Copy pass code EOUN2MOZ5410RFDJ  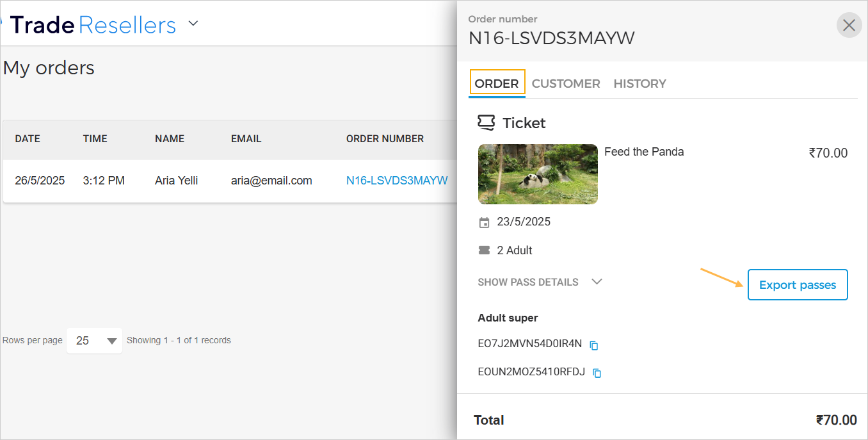click(597, 373)
